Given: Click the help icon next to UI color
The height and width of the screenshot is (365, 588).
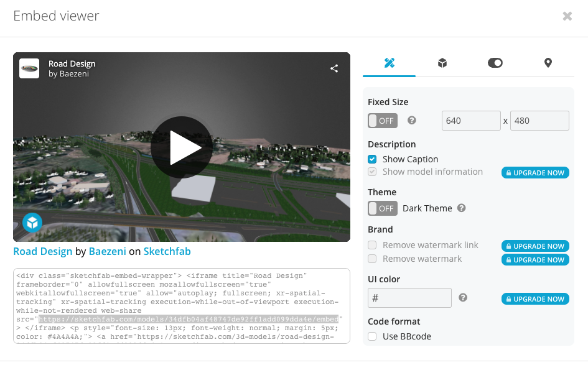Looking at the screenshot, I should [x=463, y=298].
